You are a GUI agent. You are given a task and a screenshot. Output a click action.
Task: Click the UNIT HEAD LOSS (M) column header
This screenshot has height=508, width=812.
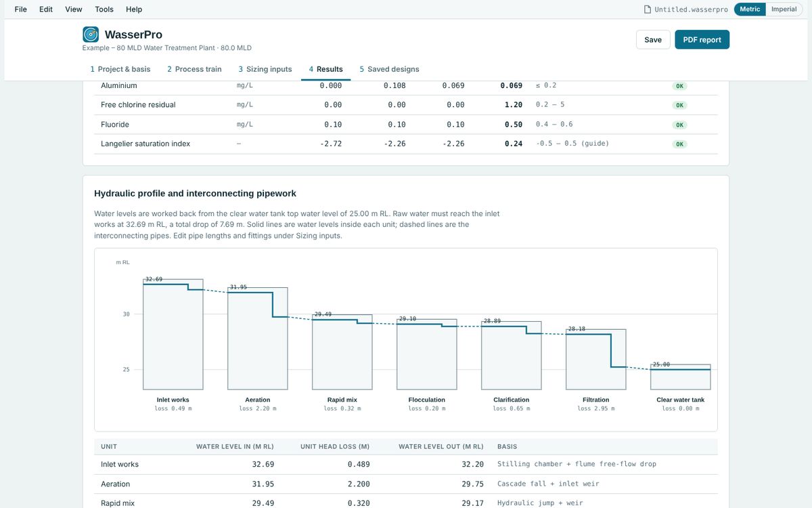tap(335, 447)
